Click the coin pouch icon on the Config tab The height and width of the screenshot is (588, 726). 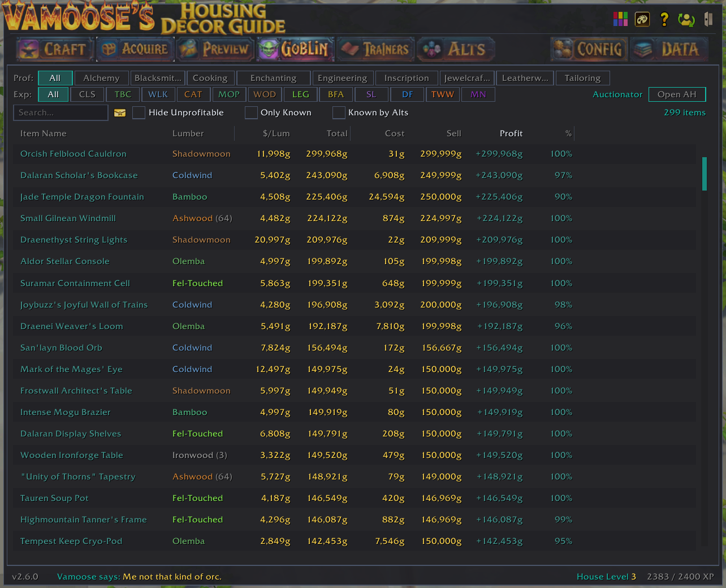click(x=562, y=49)
